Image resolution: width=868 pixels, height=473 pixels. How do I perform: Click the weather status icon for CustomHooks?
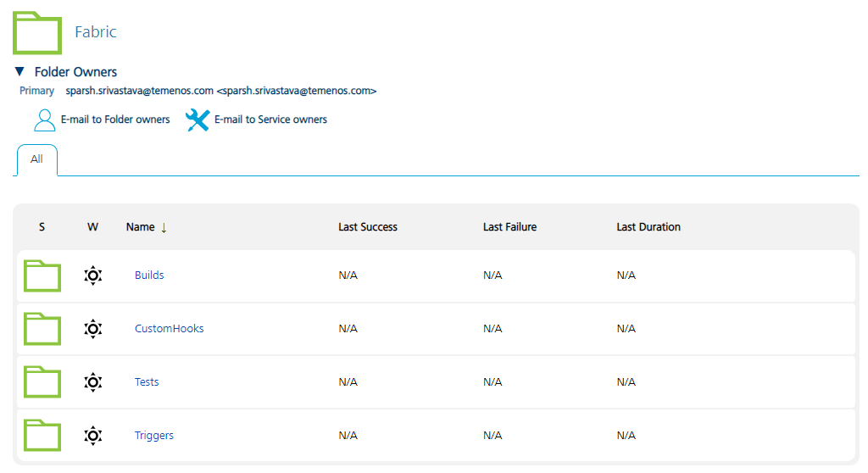coord(93,329)
